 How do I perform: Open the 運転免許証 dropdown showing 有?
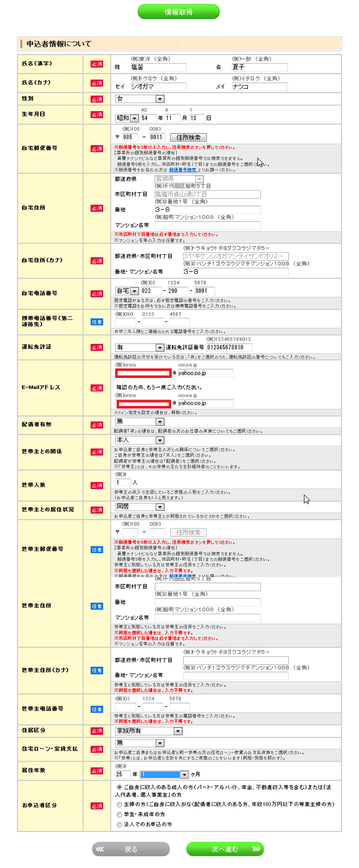click(x=139, y=347)
